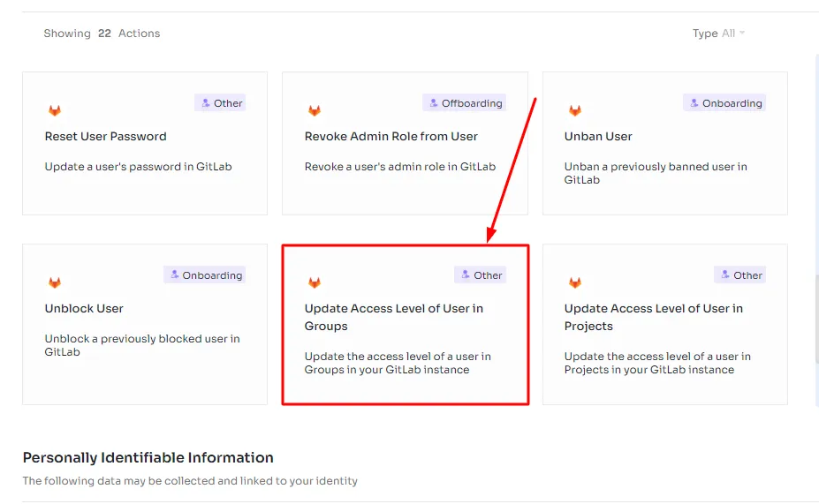Click Other tag on Update Access Projects card
Viewport: 819px width, 504px height.
(740, 275)
